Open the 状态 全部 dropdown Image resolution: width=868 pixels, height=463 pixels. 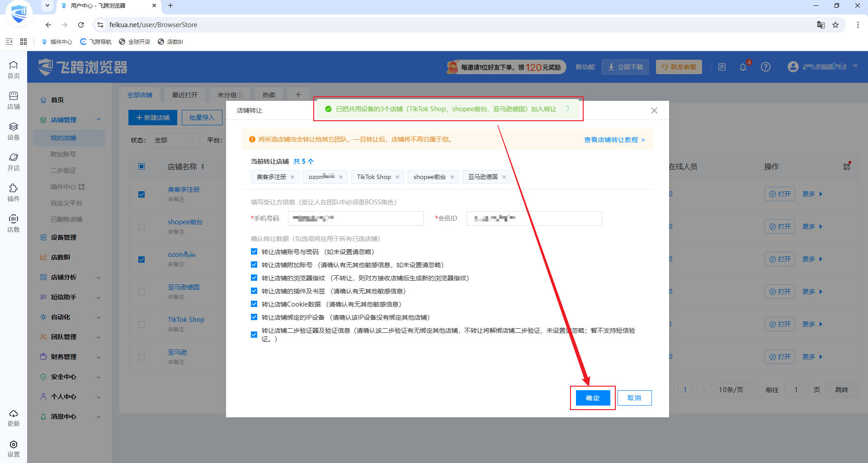[x=175, y=140]
